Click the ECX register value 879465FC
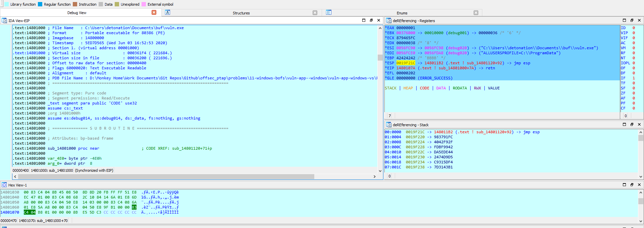This screenshot has width=644, height=228. tap(406, 38)
